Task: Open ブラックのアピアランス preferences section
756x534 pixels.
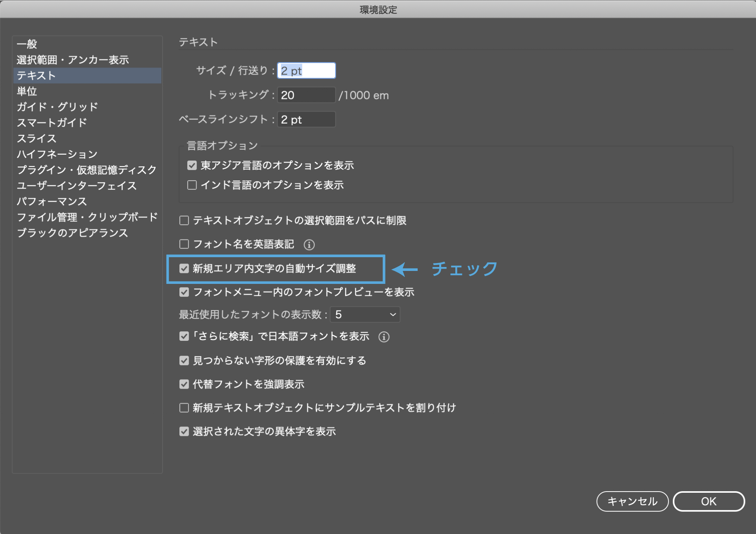Action: pos(87,233)
